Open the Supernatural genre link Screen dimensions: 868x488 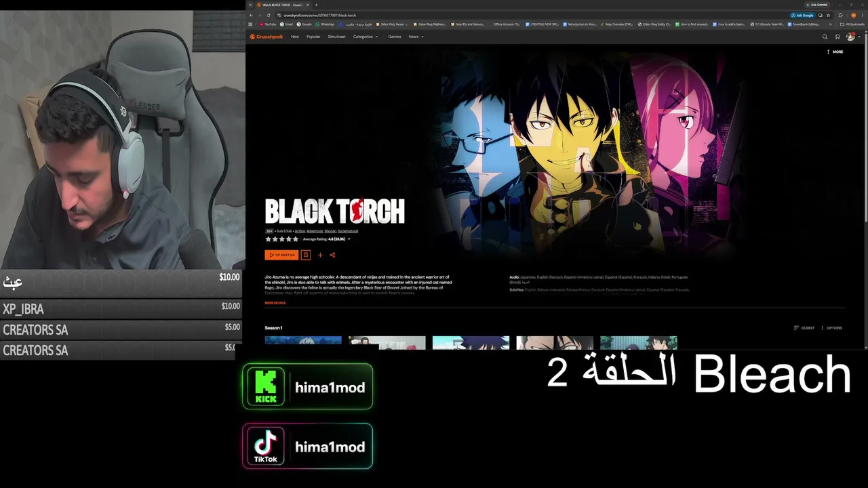click(348, 231)
